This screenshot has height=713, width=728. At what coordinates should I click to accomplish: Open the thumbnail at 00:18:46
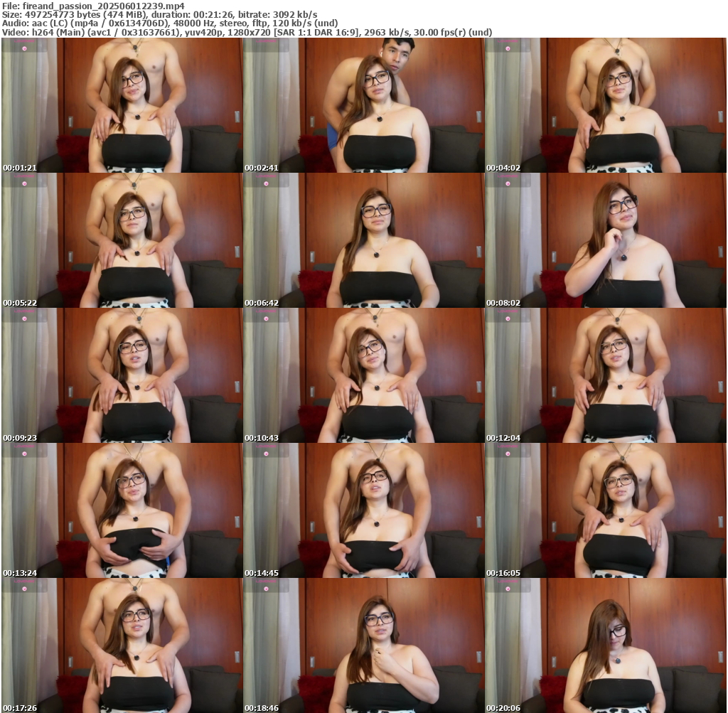pyautogui.click(x=363, y=645)
